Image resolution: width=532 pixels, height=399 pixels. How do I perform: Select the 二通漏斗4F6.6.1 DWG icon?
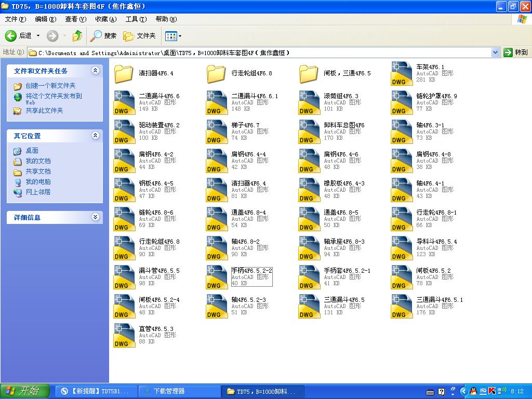click(x=217, y=102)
